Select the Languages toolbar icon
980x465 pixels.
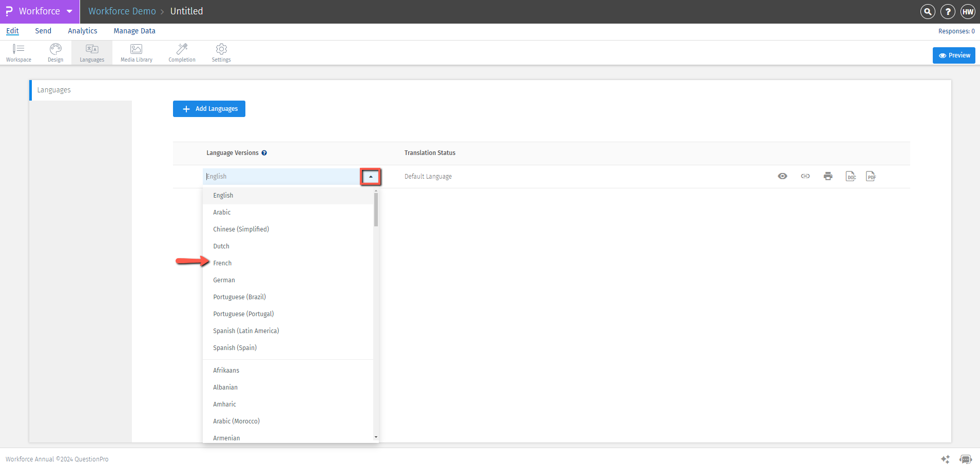click(92, 53)
